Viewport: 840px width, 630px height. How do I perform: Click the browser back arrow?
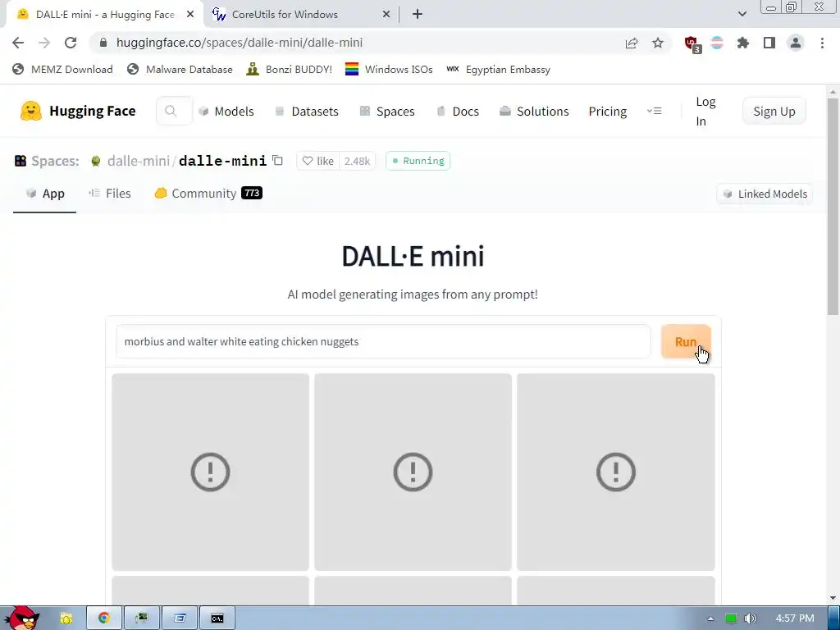click(x=18, y=43)
